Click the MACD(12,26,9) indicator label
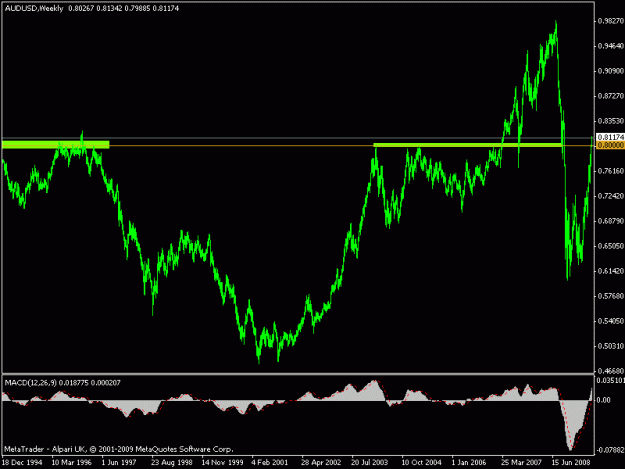Viewport: 625px width, 469px height. pos(31,383)
